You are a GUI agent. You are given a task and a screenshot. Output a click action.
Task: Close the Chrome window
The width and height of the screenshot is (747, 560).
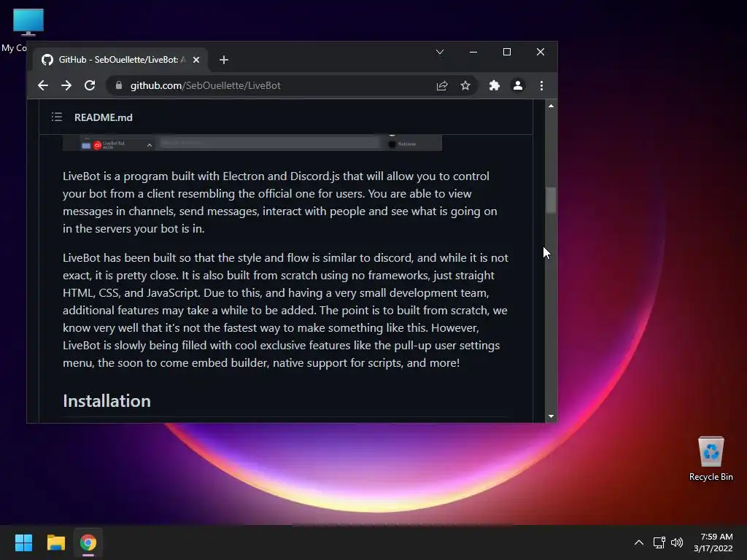(x=541, y=52)
